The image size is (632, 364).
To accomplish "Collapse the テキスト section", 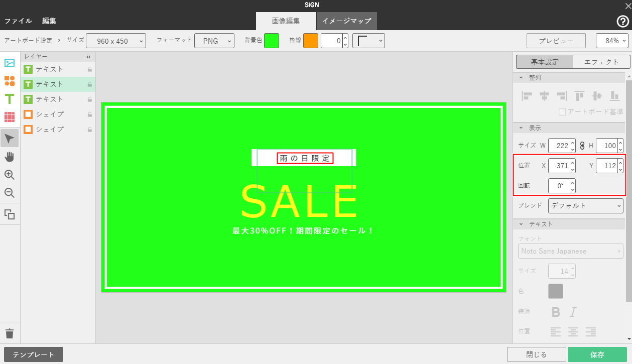I will pyautogui.click(x=521, y=224).
